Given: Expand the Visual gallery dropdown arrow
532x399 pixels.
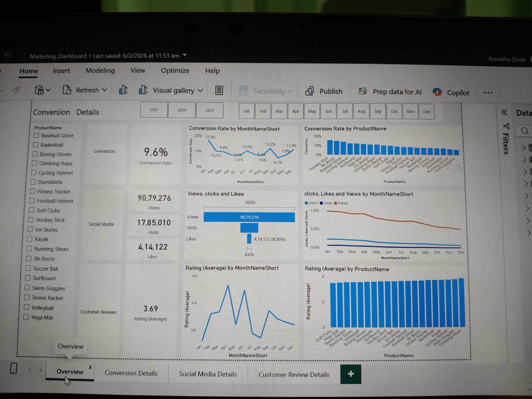Looking at the screenshot, I should [x=200, y=91].
